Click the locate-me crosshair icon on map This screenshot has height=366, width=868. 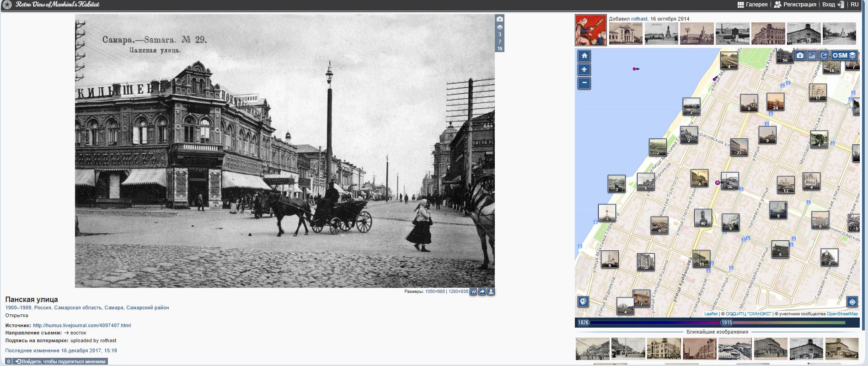(852, 302)
